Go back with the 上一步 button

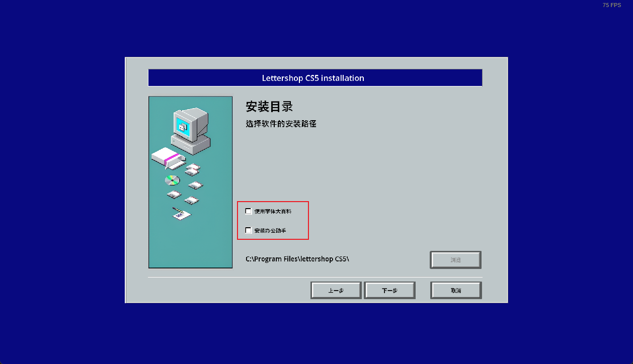tap(336, 291)
